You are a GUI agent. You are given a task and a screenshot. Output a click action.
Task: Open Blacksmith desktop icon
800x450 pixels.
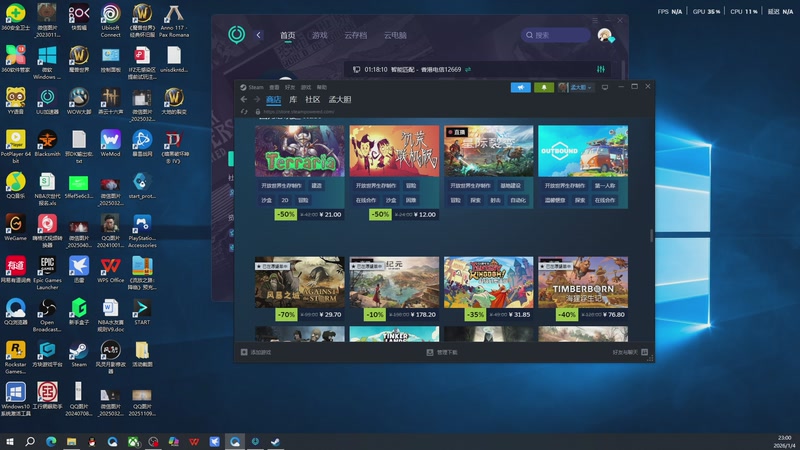point(47,143)
